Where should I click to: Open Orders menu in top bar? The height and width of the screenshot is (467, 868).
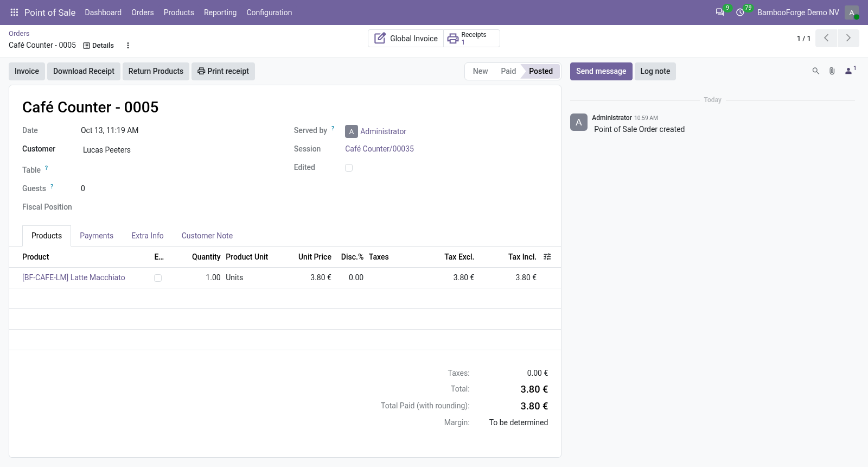click(143, 12)
